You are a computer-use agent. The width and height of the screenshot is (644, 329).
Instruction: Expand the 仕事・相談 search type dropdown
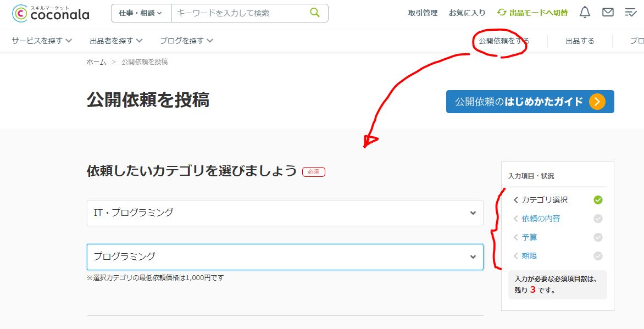141,13
